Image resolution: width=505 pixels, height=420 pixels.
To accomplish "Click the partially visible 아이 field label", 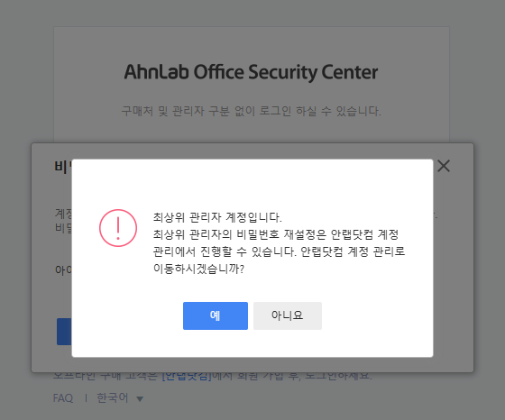I will [63, 269].
